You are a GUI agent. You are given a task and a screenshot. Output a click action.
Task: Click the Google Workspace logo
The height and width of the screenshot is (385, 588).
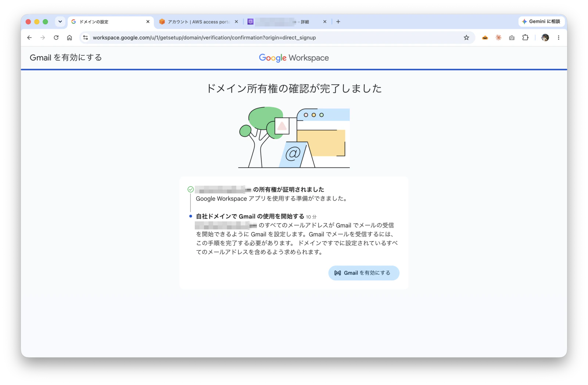294,58
